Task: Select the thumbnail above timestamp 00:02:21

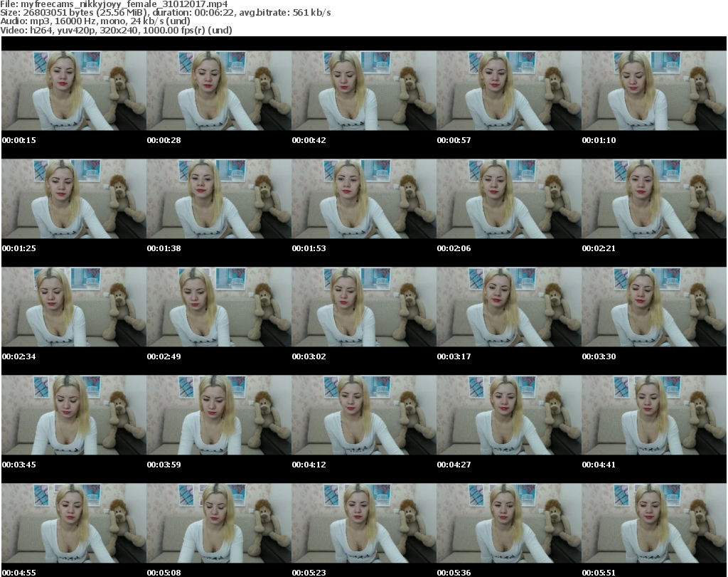Action: pos(654,198)
